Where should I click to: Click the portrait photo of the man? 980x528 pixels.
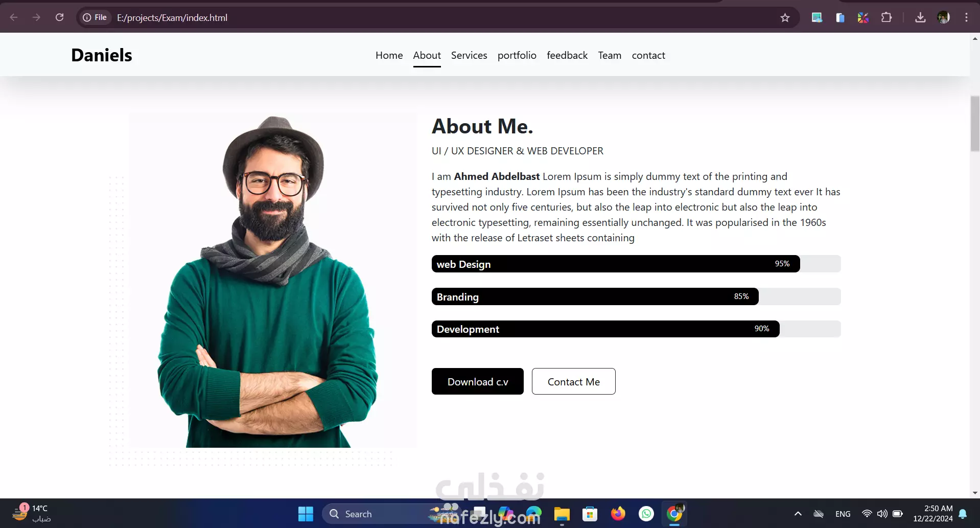(x=273, y=280)
